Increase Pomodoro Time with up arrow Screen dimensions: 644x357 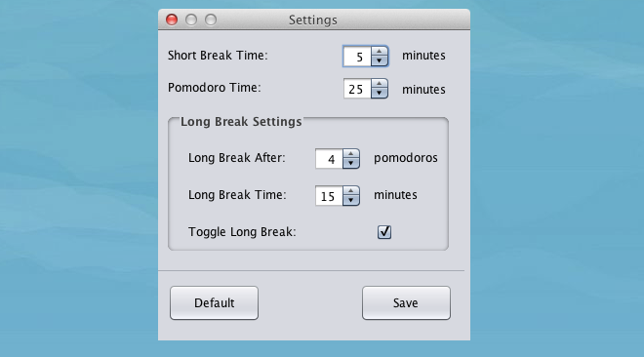pos(380,84)
